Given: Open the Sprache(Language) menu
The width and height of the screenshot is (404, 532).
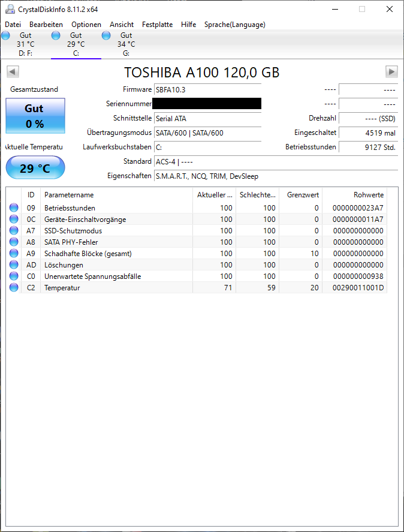Looking at the screenshot, I should (235, 25).
